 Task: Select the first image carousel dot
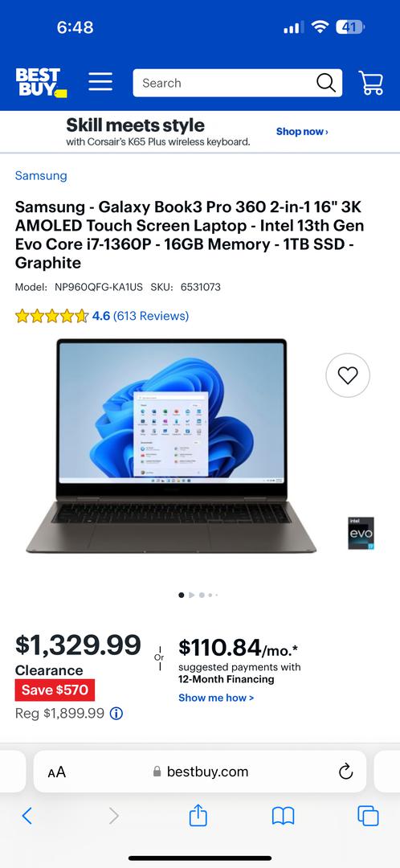point(181,595)
